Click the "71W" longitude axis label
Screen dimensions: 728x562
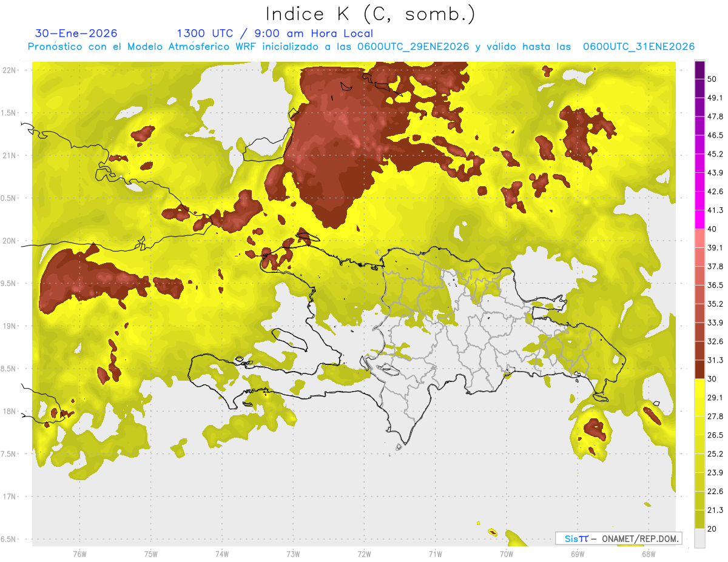(x=435, y=554)
